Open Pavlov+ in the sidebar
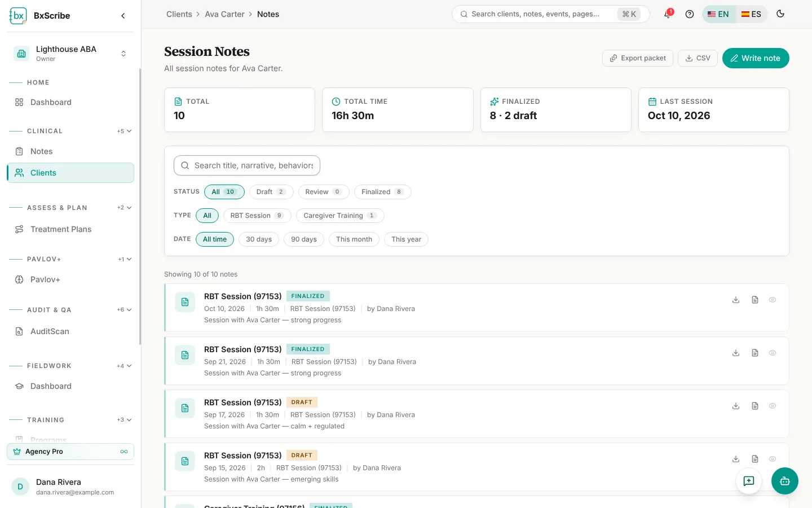This screenshot has height=508, width=812. 70,279
